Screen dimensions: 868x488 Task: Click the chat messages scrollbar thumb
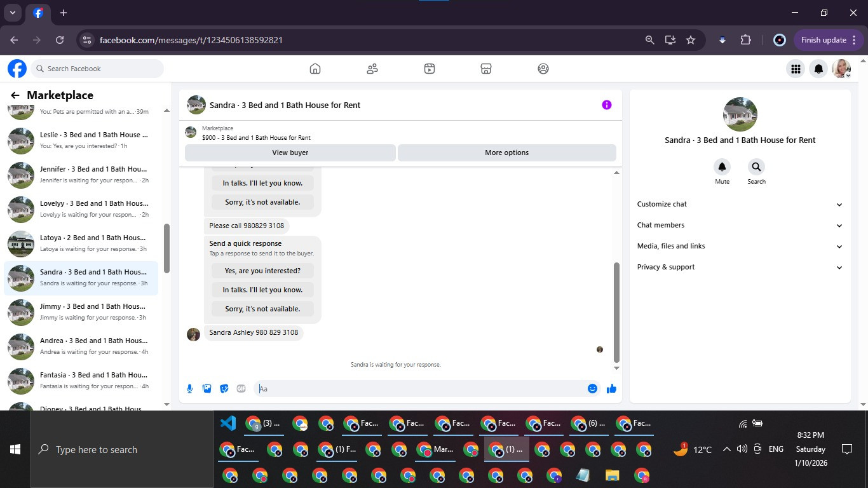[616, 312]
